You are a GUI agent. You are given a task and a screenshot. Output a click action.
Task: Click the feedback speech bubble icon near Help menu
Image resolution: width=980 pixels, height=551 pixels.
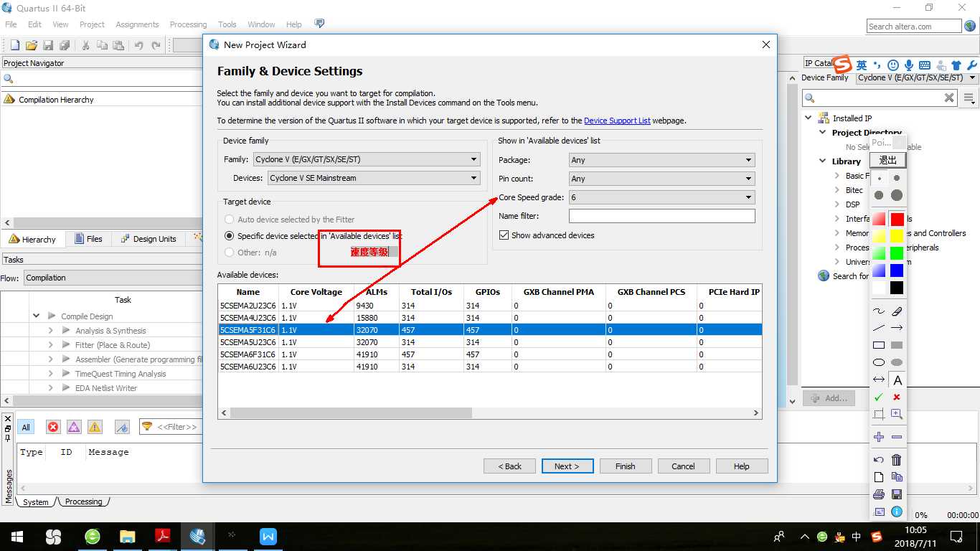pos(319,24)
